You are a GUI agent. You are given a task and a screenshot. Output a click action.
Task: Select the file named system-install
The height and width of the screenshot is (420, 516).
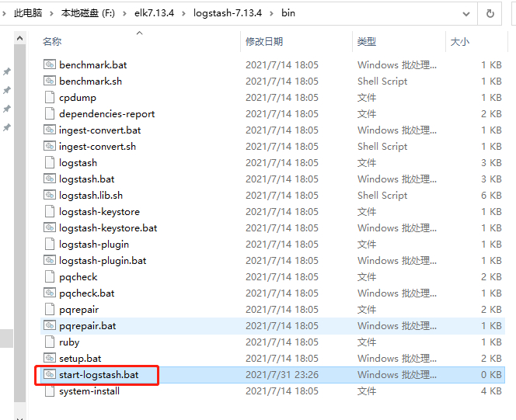point(89,391)
